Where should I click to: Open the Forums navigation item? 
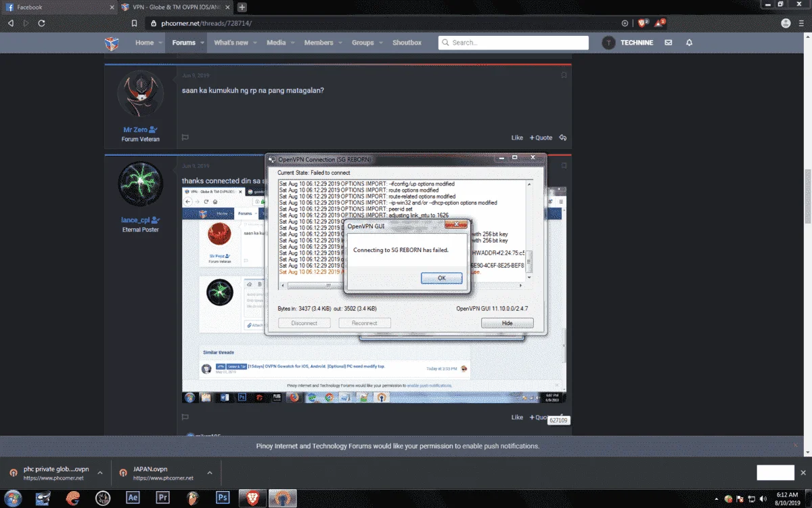tap(183, 43)
